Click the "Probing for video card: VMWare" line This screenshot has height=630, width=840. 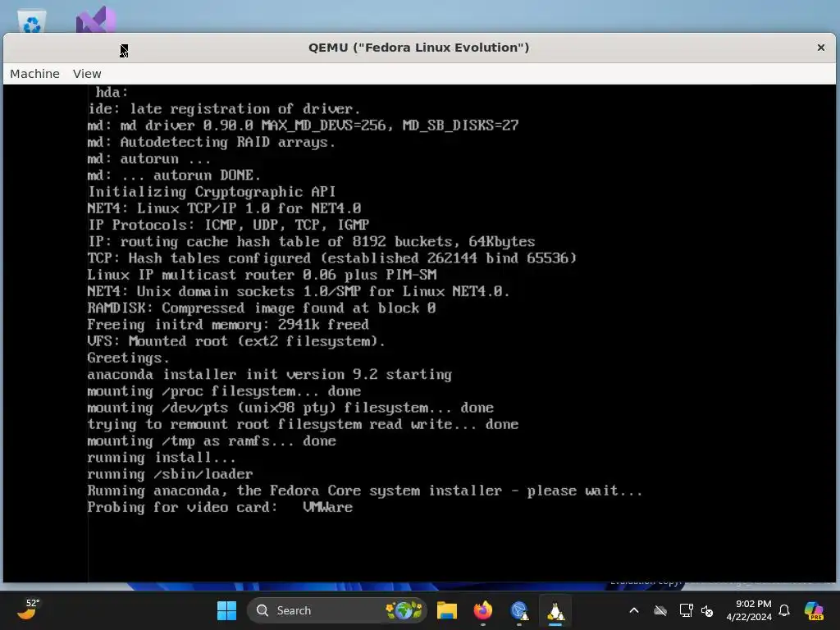coord(220,507)
